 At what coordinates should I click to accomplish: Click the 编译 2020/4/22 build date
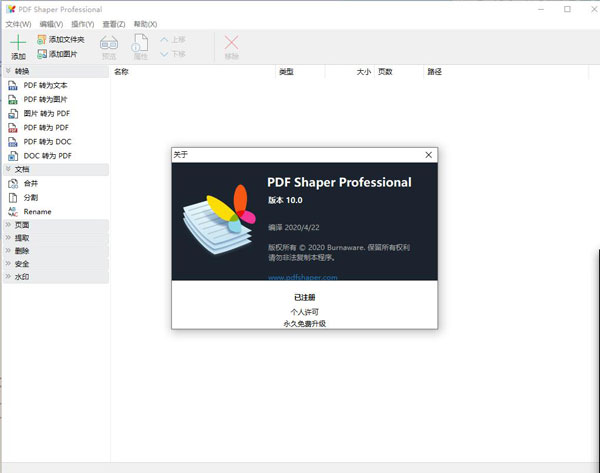[293, 227]
